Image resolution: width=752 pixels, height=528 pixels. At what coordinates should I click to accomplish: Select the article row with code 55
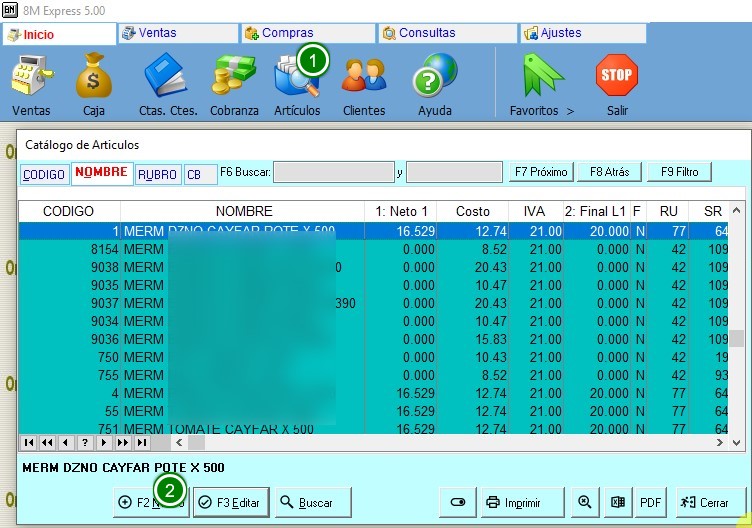coord(374,411)
